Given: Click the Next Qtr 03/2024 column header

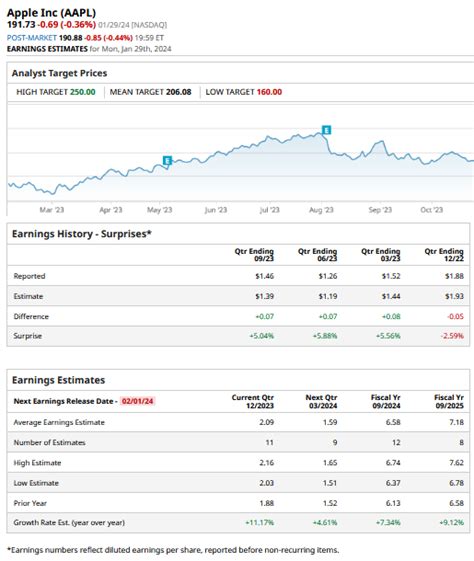Looking at the screenshot, I should tap(322, 401).
